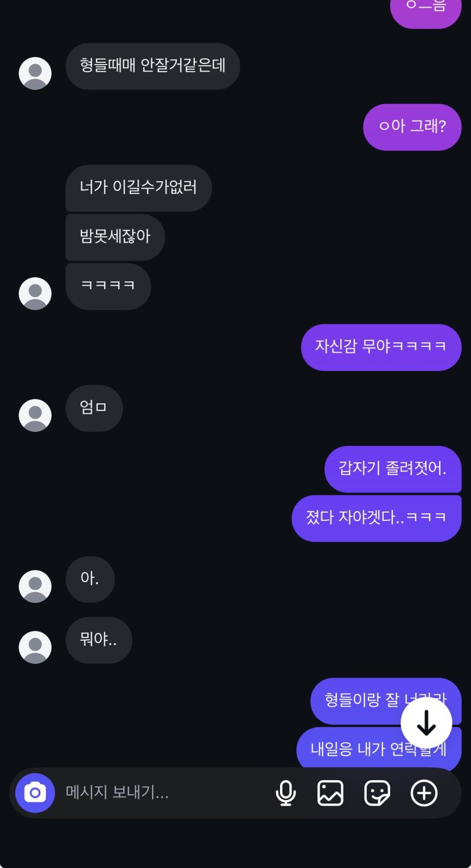Tap avatar next to 형들때매 안잘거같은데 message
Viewport: 471px width, 868px height.
[35, 73]
